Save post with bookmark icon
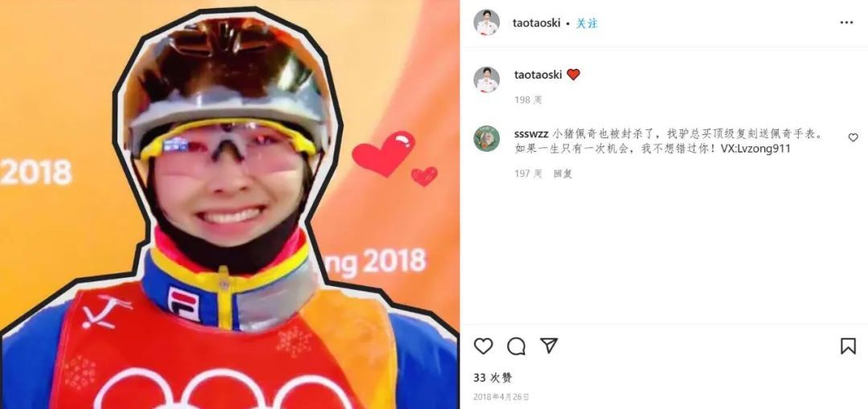Viewport: 868px width, 409px height. [x=848, y=346]
